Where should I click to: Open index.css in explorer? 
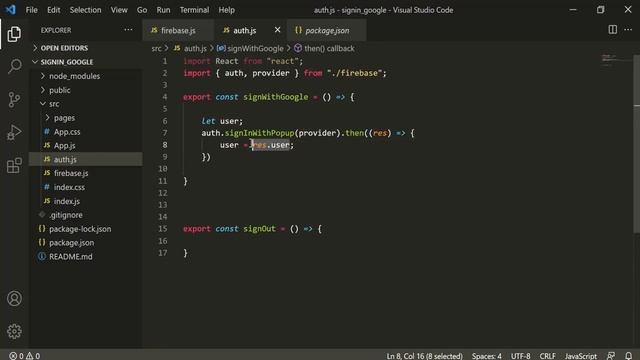[x=86, y=187]
